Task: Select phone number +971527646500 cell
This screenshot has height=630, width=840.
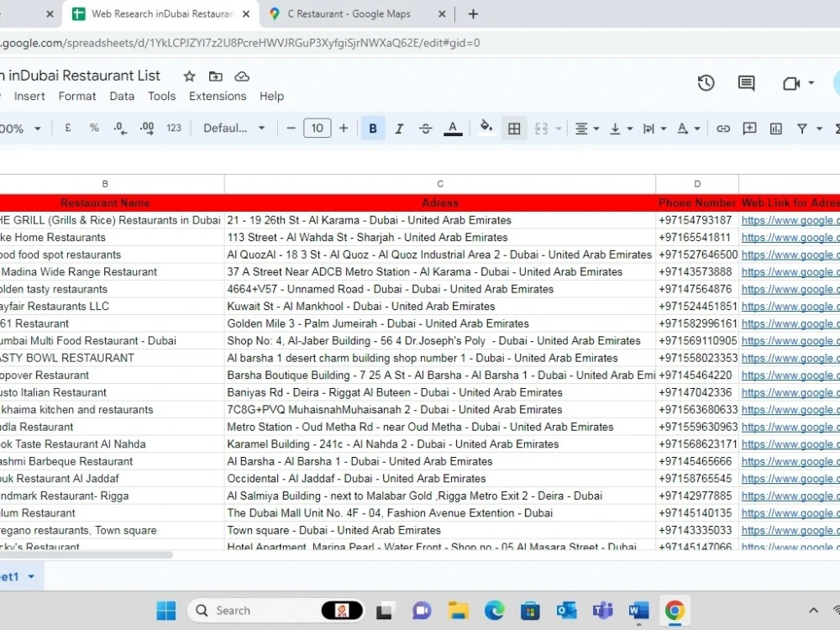Action: point(697,255)
